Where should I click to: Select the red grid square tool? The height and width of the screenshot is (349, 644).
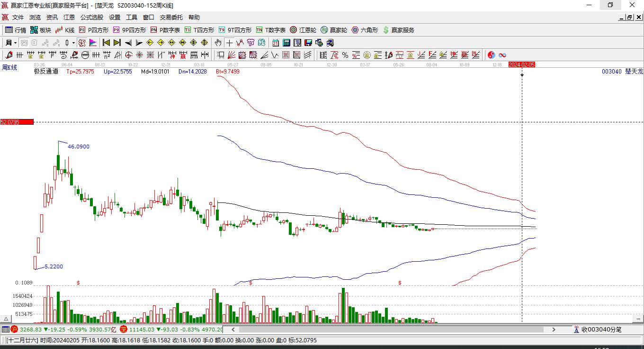click(x=286, y=55)
